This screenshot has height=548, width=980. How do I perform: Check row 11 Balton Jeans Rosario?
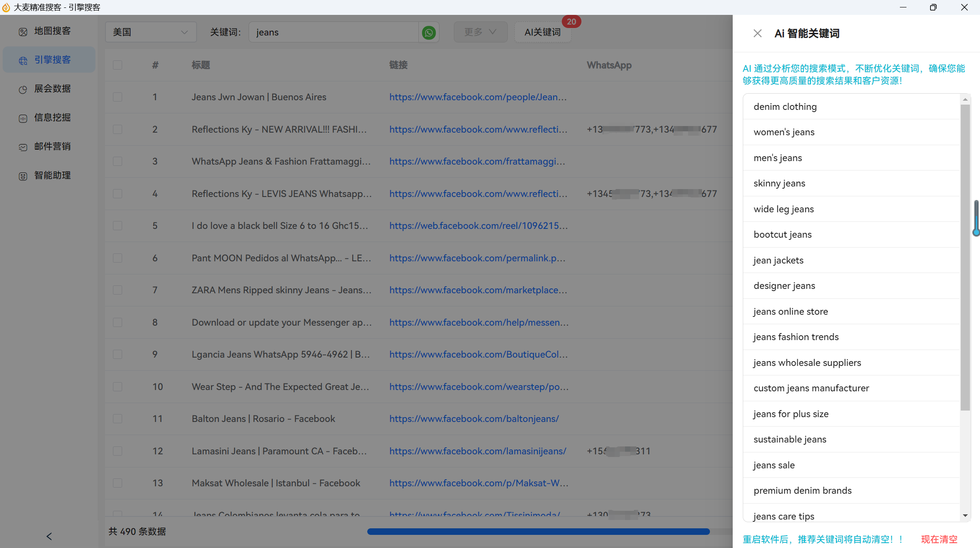(117, 419)
